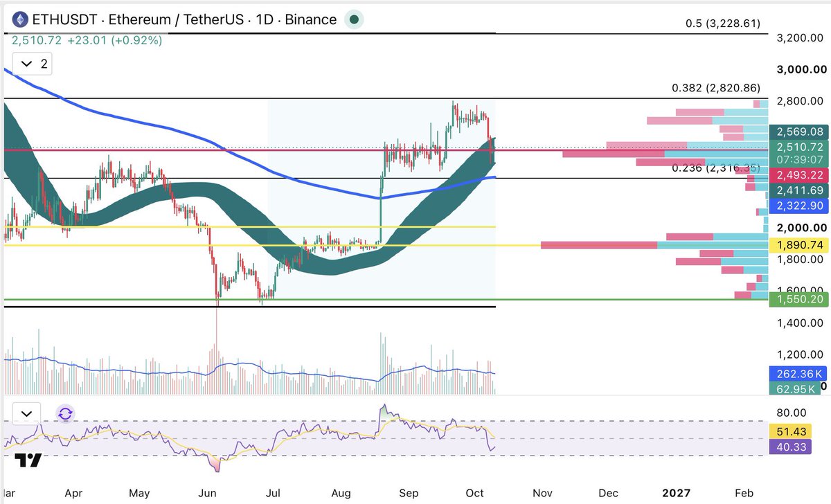Click the 2,569.08 dark green price tag
The image size is (831, 504).
pos(798,132)
